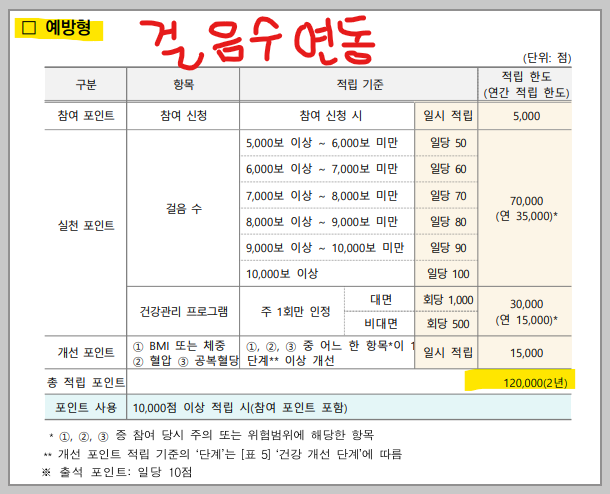Click the 적립 기준 column header
The image size is (610, 494).
click(x=359, y=84)
